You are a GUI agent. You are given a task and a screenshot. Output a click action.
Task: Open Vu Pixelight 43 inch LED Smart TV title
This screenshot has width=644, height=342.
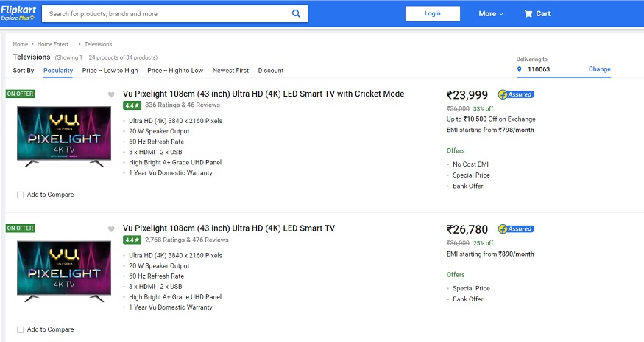tap(229, 228)
